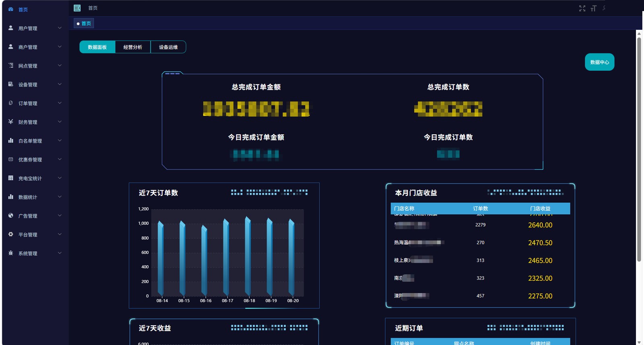Click the 08-16 bar in 近7天订单数 chart
The height and width of the screenshot is (345, 644).
[x=204, y=261]
